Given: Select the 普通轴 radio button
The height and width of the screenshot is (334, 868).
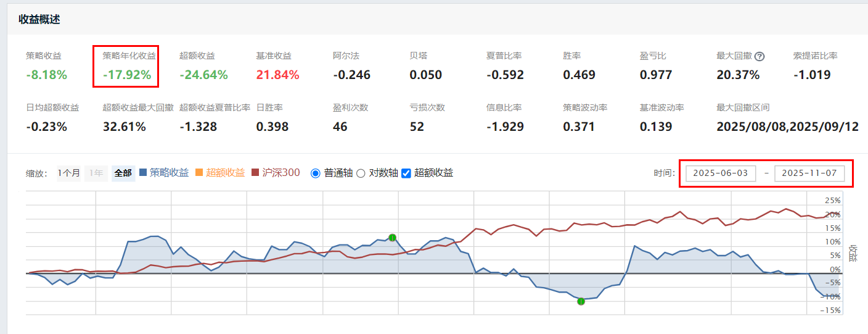Looking at the screenshot, I should (x=316, y=173).
